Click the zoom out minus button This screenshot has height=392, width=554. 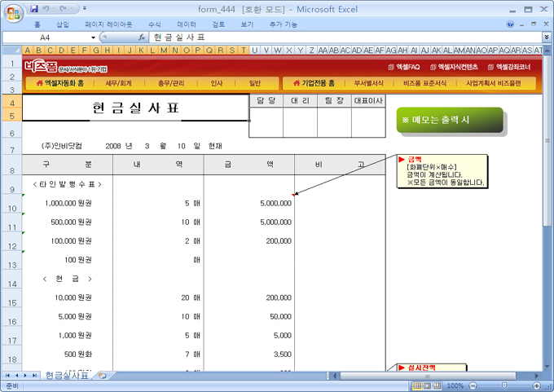[x=473, y=385]
